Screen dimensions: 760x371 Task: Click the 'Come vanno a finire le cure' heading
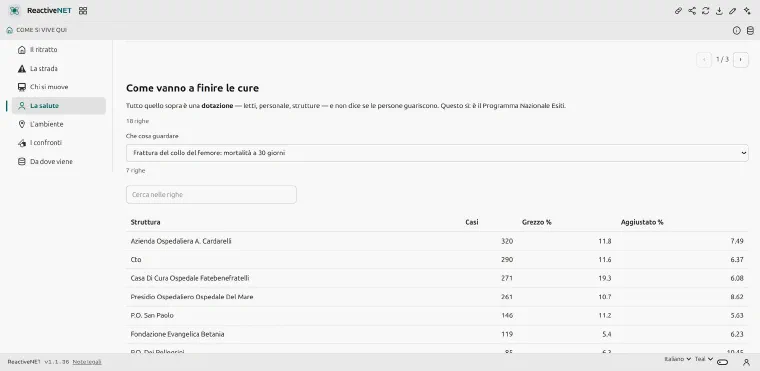[192, 88]
